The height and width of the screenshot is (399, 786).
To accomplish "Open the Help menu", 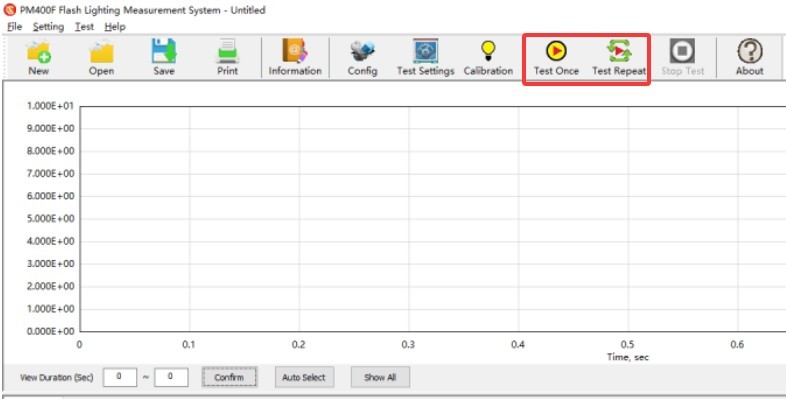I will coord(115,27).
